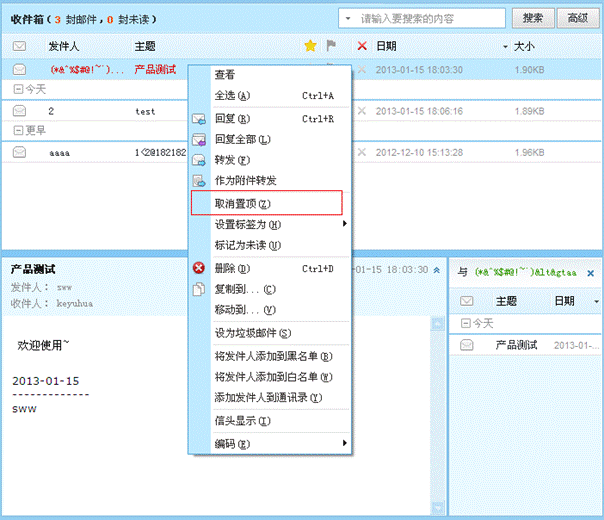Click the delete X icon on the test email row
The image size is (604, 520).
tap(362, 111)
